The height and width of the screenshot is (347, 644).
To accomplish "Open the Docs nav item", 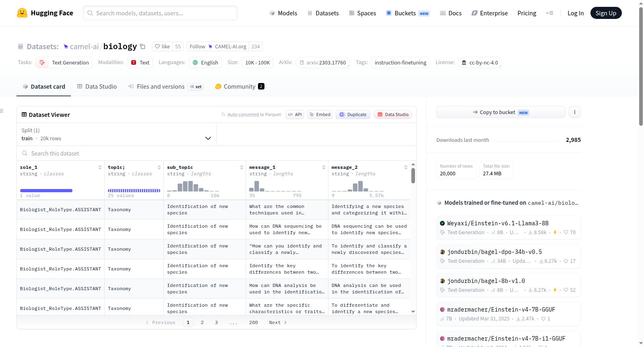I will 451,13.
